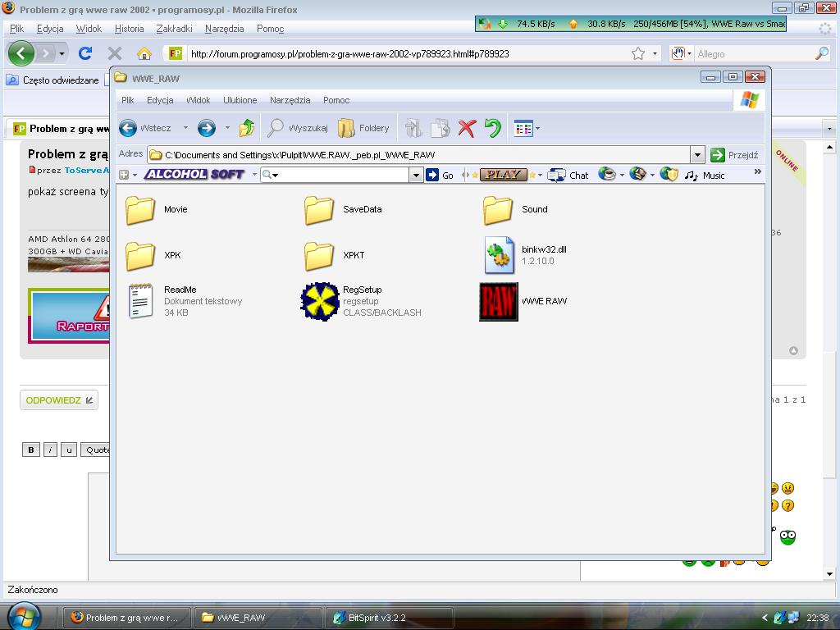Click the Wyszukaj search button
Viewport: 840px width, 630px height.
click(x=297, y=128)
